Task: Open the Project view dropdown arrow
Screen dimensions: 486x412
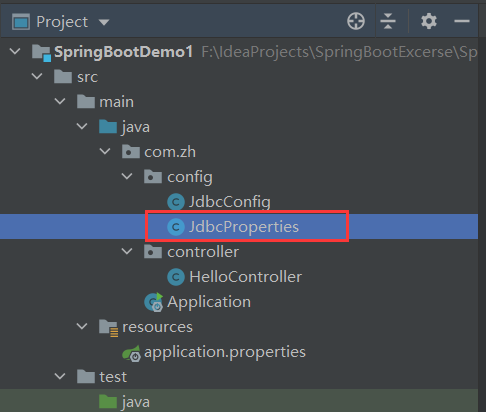Action: 104,22
